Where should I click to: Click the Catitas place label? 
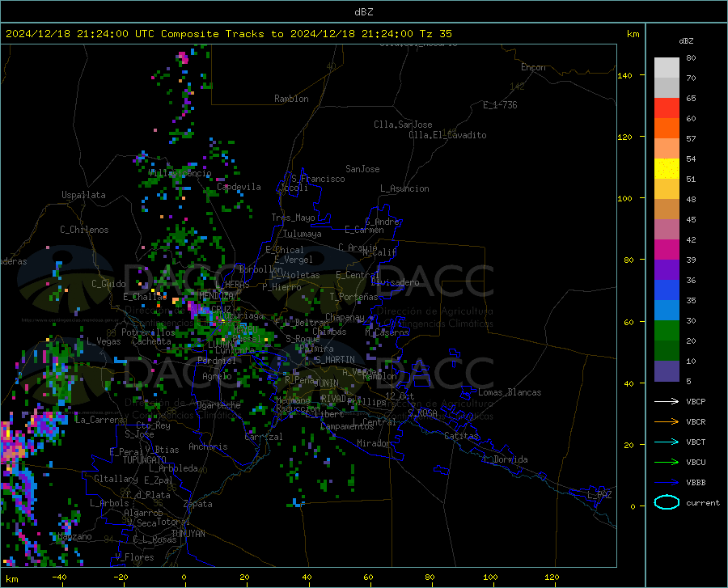462,436
